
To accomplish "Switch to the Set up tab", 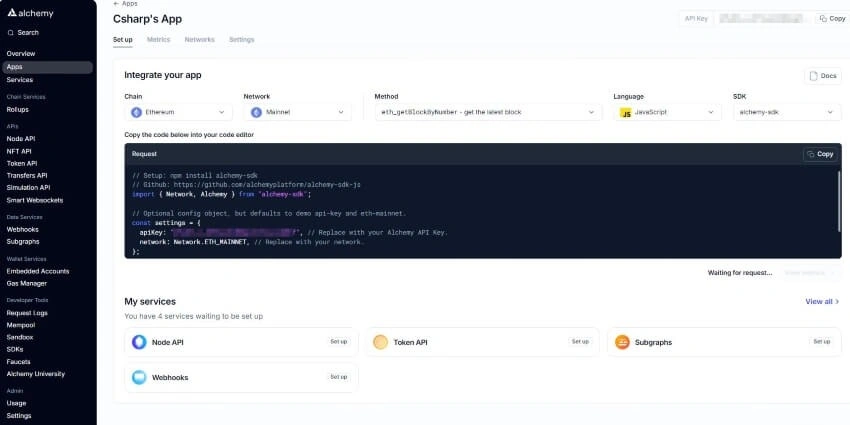I will [x=123, y=40].
